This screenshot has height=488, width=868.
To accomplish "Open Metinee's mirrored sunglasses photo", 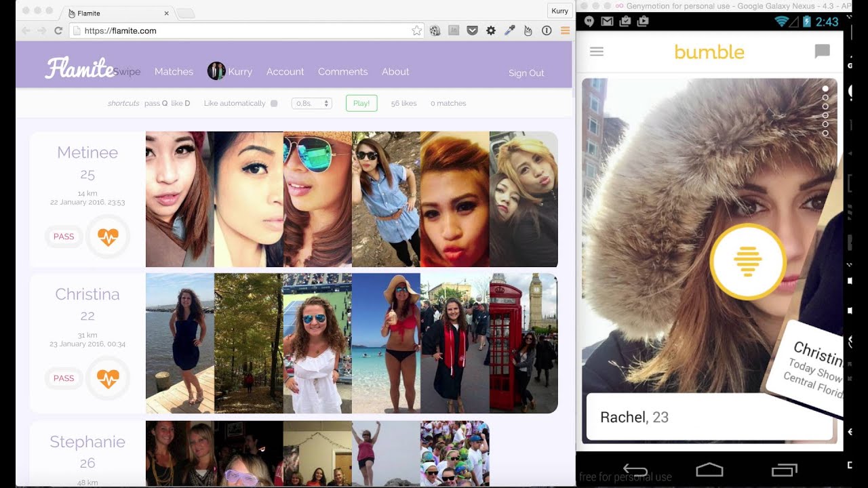I will point(317,199).
